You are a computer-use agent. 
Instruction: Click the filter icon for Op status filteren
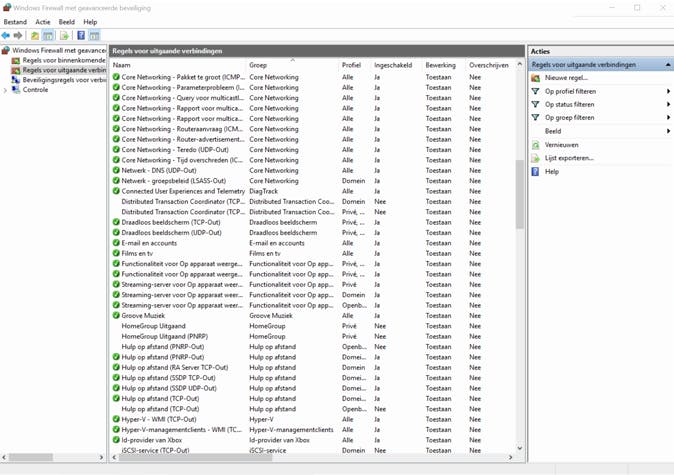point(536,104)
